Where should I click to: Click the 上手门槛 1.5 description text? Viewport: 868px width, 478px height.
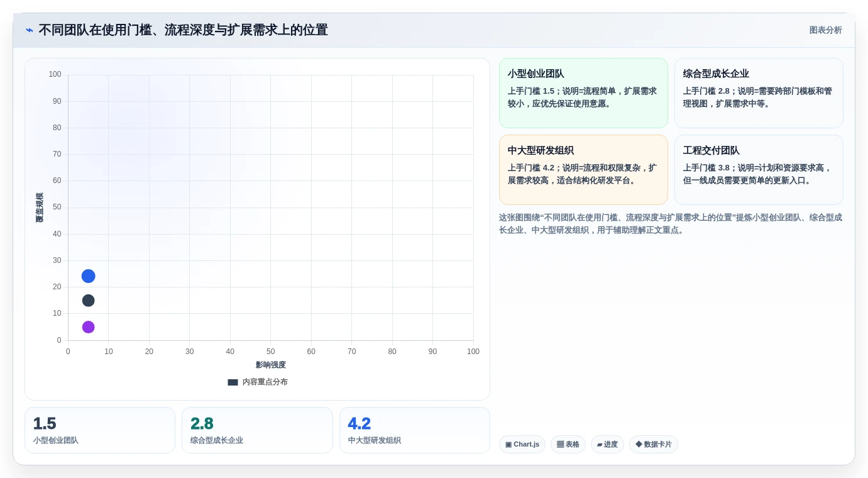pos(582,97)
